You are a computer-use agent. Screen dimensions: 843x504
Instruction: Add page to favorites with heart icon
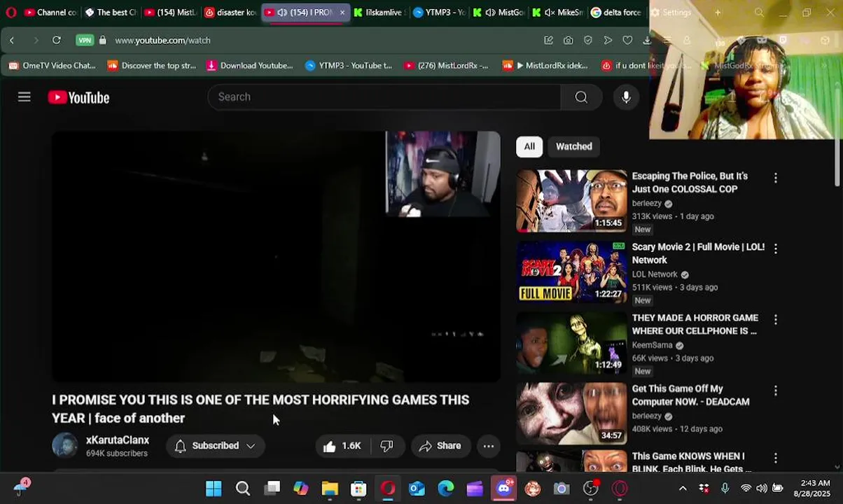[x=627, y=41]
